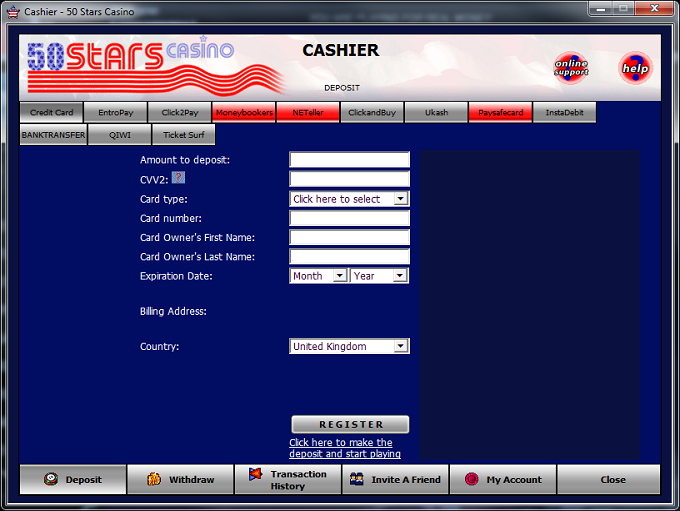Click the casino icon in the title bar
Viewport: 680px width, 511px height.
tap(13, 12)
